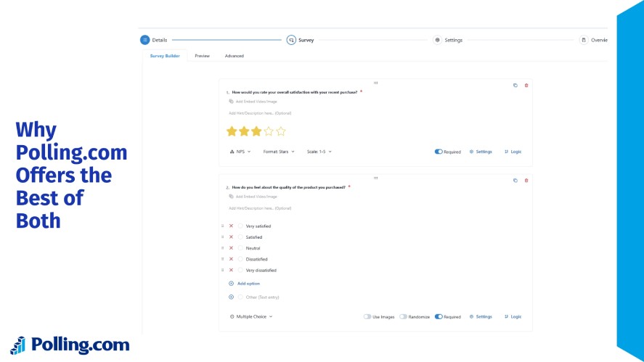Remove the 'Neutral' option
Screen dimensions: 644x362
click(231, 248)
